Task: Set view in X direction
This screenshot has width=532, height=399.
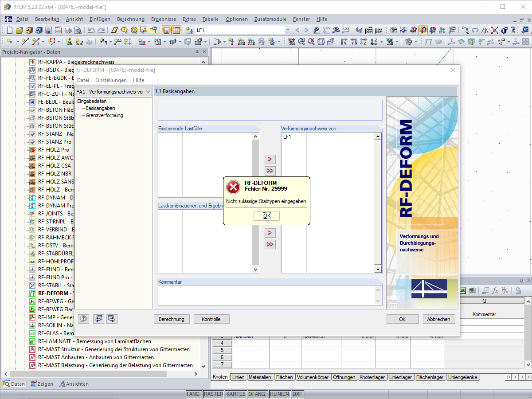Action: [344, 42]
